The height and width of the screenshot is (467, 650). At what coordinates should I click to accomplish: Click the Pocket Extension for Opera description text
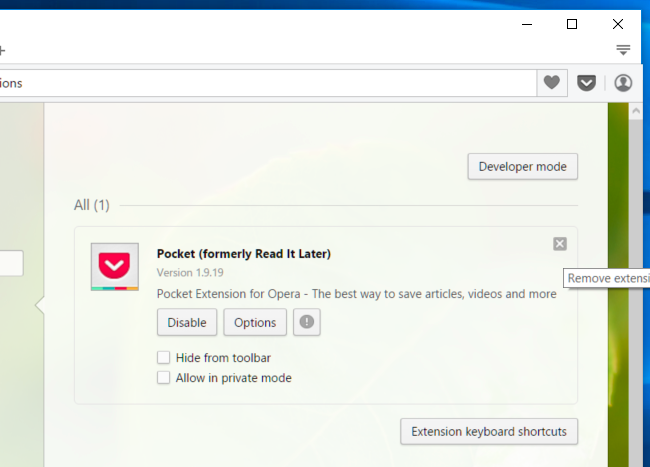357,294
